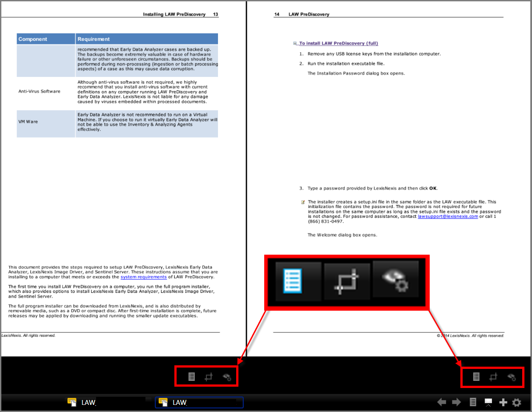
Task: Click the note icon beside the setup.ini paragraph
Action: tap(303, 202)
